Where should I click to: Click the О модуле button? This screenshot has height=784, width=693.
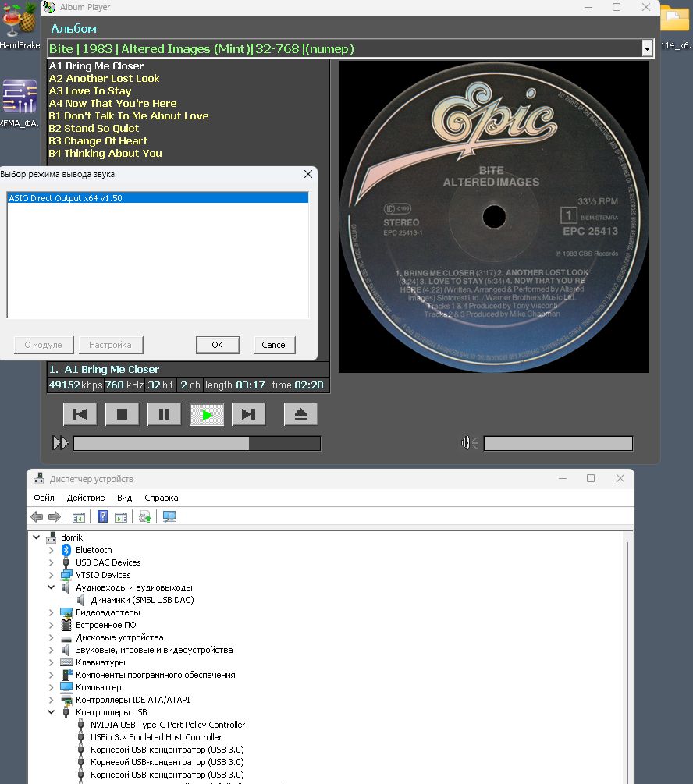pos(44,345)
